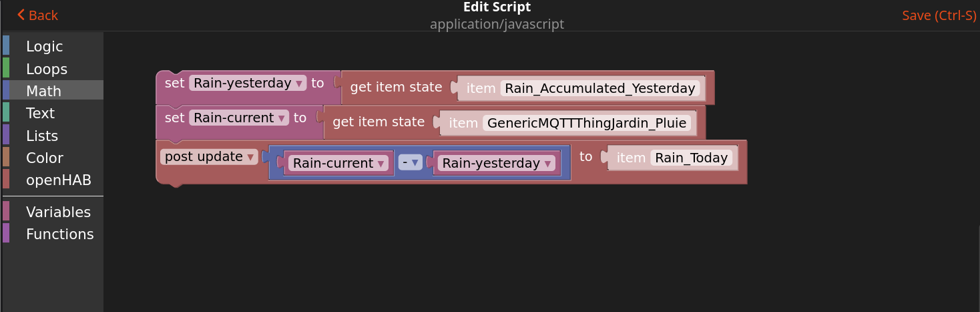The image size is (980, 312).
Task: Open the Text block category
Action: [x=40, y=113]
